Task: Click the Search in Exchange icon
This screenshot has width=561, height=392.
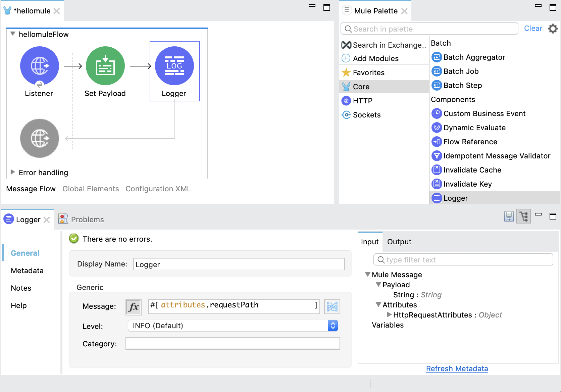Action: (346, 45)
